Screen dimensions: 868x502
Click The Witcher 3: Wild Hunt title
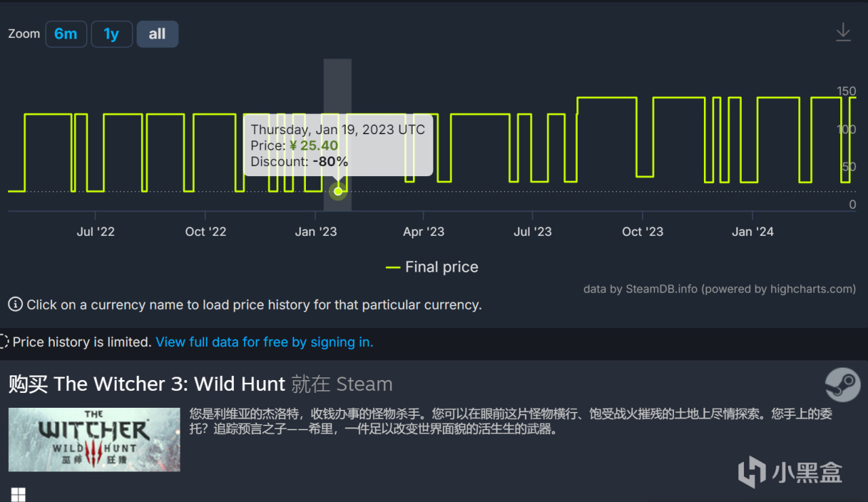[x=169, y=384]
